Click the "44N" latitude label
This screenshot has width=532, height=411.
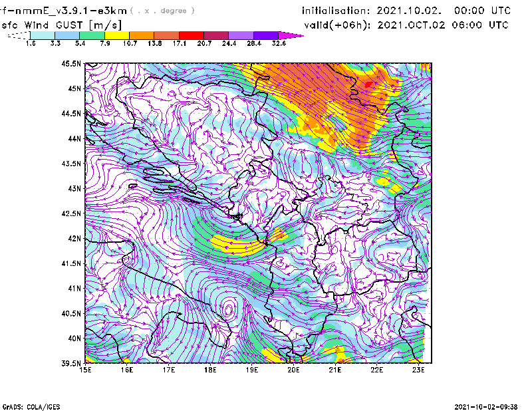coord(74,138)
